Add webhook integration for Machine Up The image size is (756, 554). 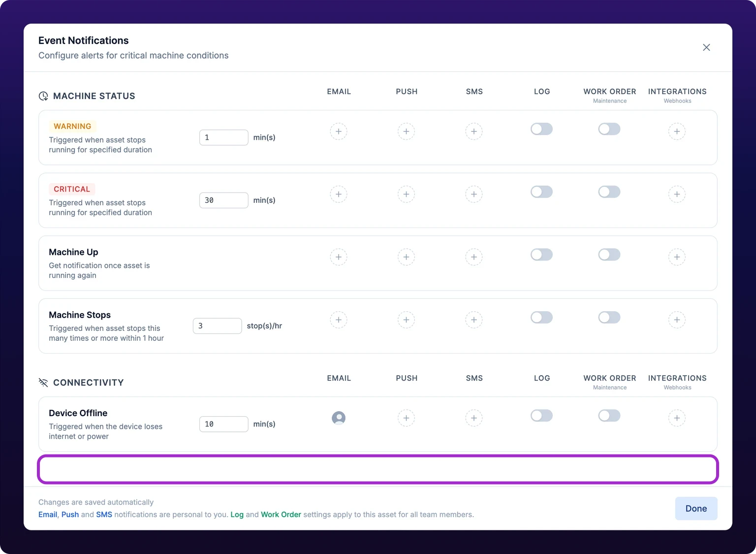click(677, 257)
